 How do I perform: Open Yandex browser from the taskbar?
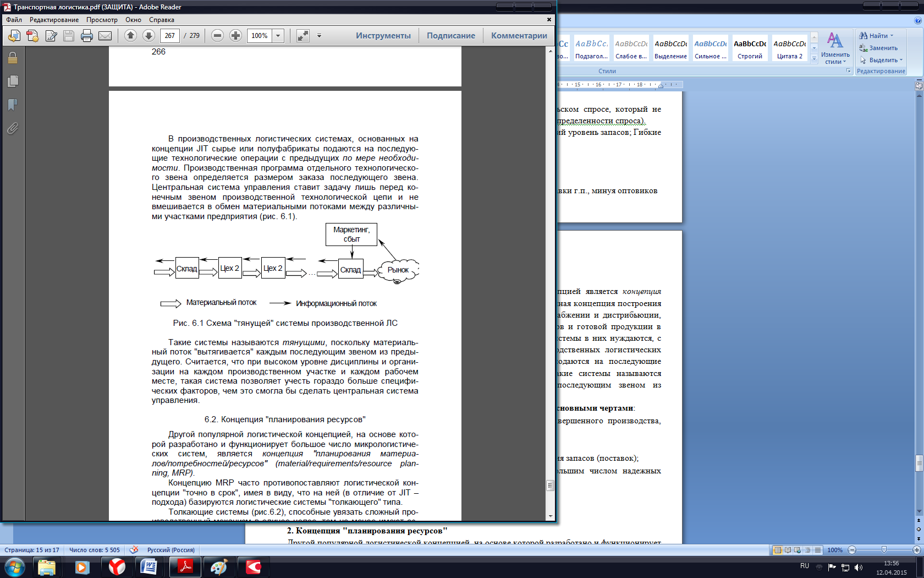[117, 566]
